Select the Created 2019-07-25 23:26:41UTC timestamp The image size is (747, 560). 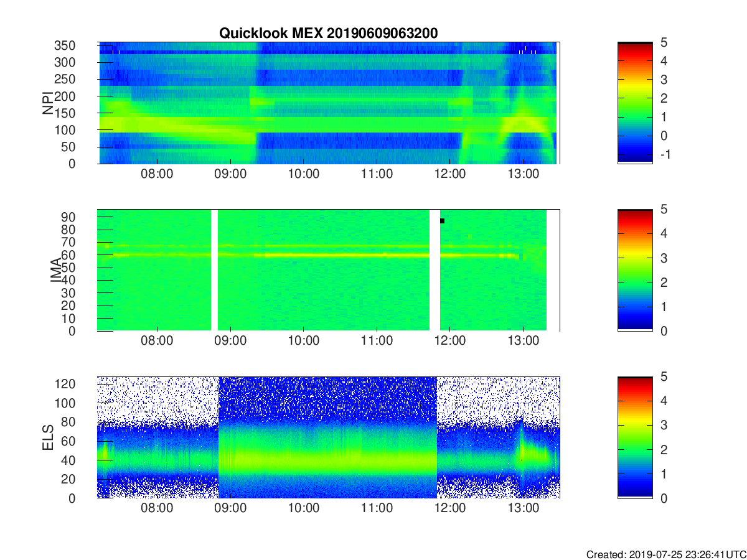(x=666, y=554)
